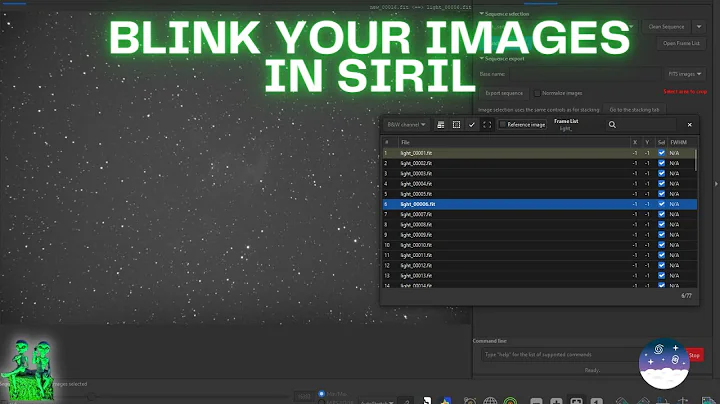
Task: Uncheck Sel checkbox for light_00004.fit
Action: click(x=661, y=184)
